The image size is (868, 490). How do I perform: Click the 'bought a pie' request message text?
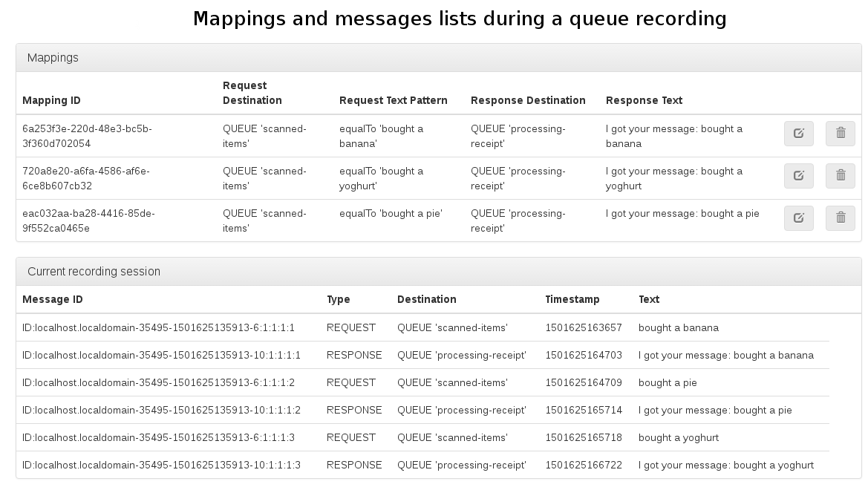[667, 382]
